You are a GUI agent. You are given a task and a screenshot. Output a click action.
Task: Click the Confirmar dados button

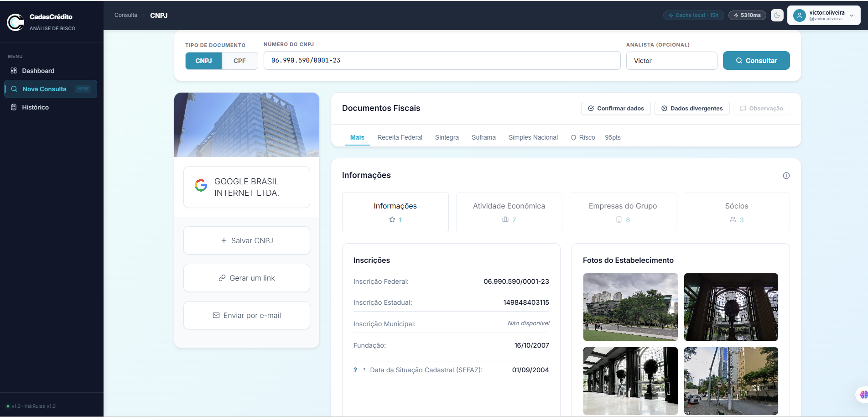(616, 109)
